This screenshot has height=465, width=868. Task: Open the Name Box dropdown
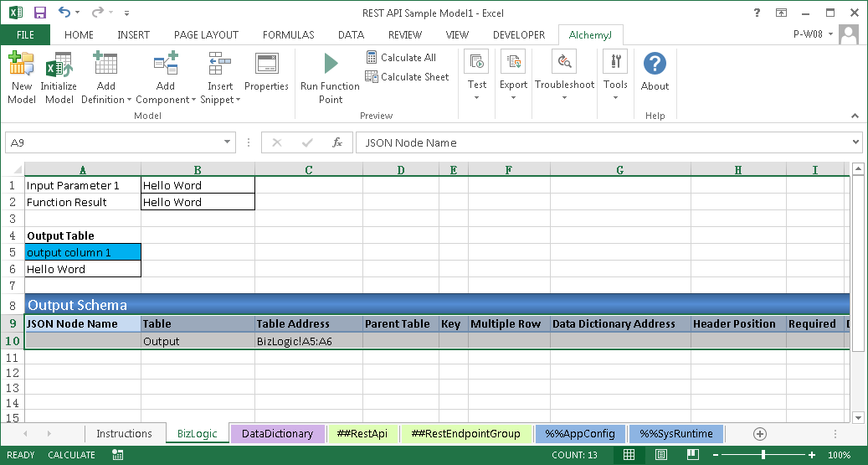pos(227,142)
